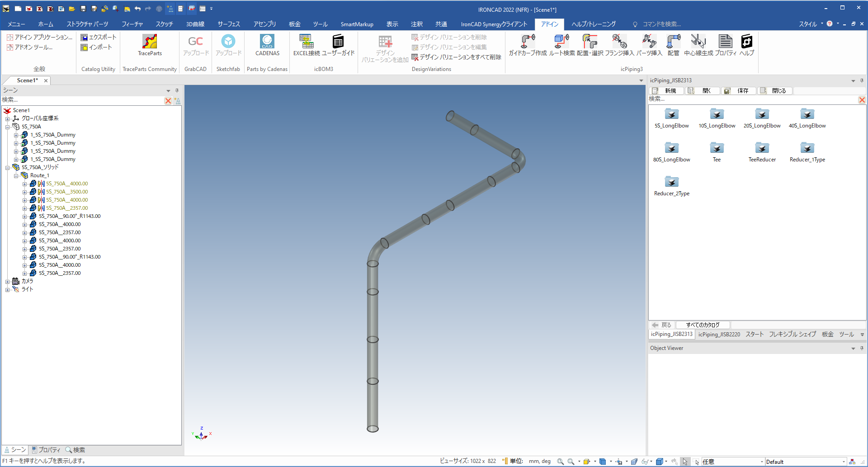Toggle pin on Object Viewer panel
Screen dimensions: 868x467
pos(862,348)
